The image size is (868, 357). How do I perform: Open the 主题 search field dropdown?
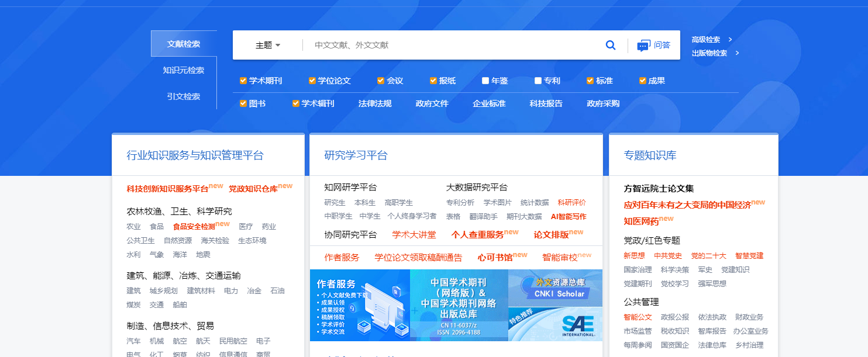click(x=268, y=45)
